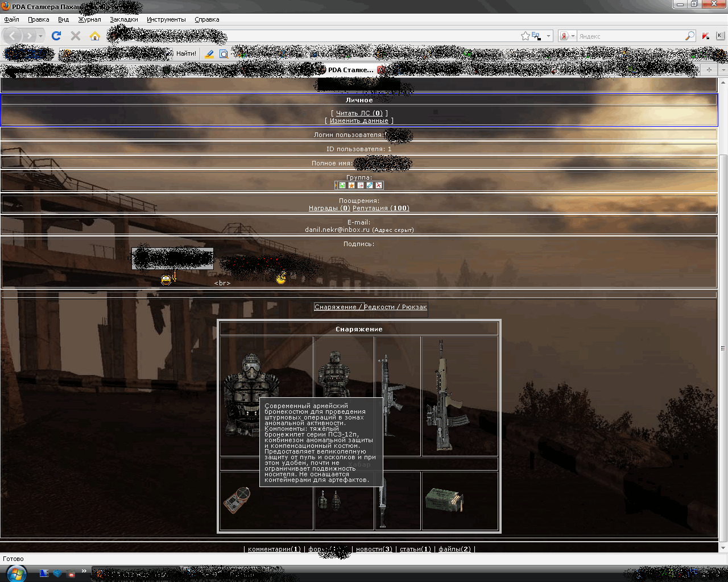
Task: Click the blue quick launch taskbar icon
Action: [x=57, y=573]
